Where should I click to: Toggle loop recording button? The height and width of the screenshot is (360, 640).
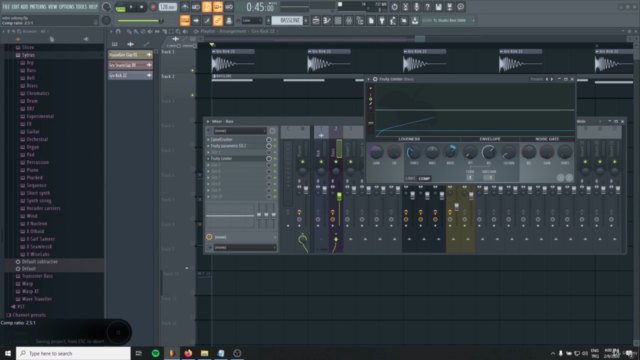pyautogui.click(x=229, y=7)
